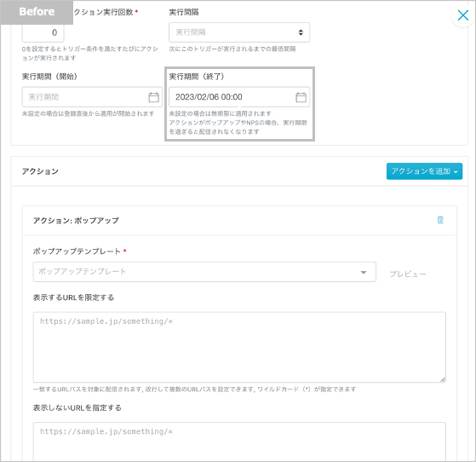Open calendar for 実行期間（開始）
Screen dimensions: 476x462
(x=153, y=97)
